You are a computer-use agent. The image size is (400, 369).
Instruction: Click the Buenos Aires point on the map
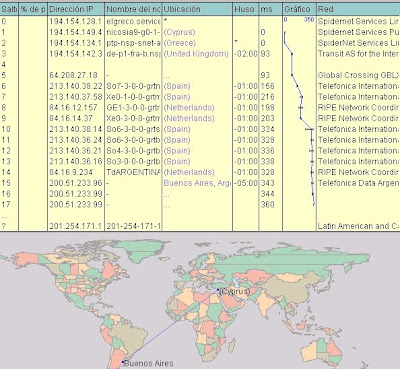[123, 362]
